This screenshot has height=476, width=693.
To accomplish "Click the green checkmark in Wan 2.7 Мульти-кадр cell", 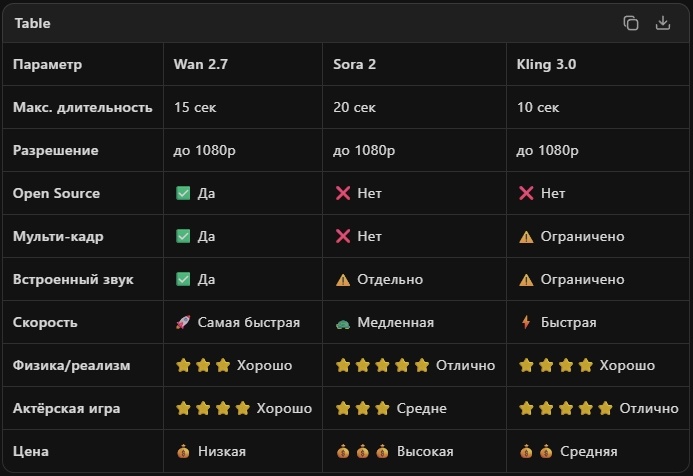I will (183, 237).
